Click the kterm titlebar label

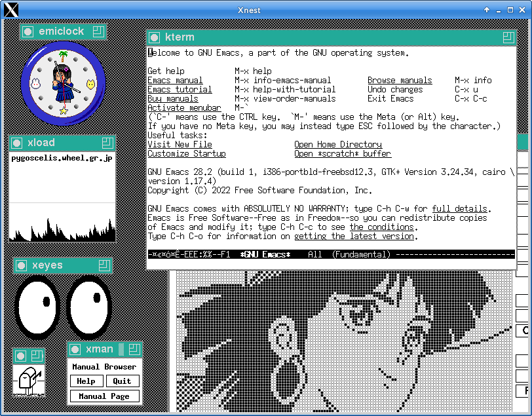click(180, 37)
